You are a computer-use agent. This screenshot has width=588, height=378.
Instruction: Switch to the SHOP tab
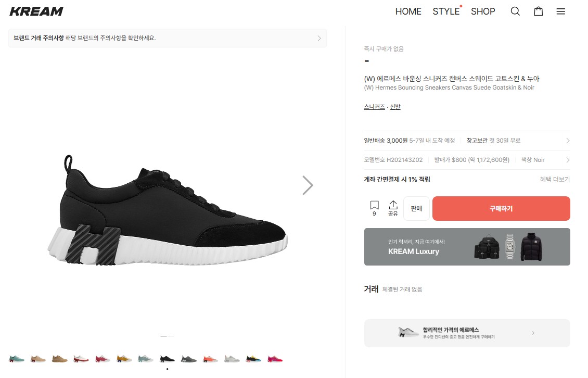point(483,11)
